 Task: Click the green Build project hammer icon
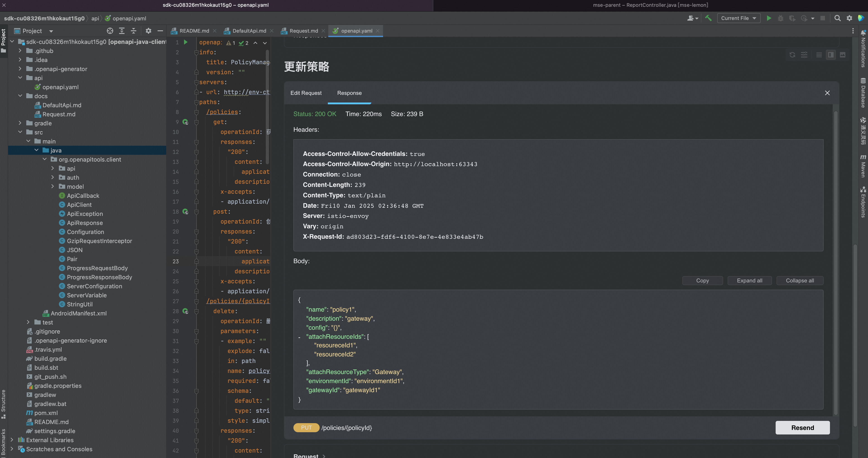coord(708,18)
